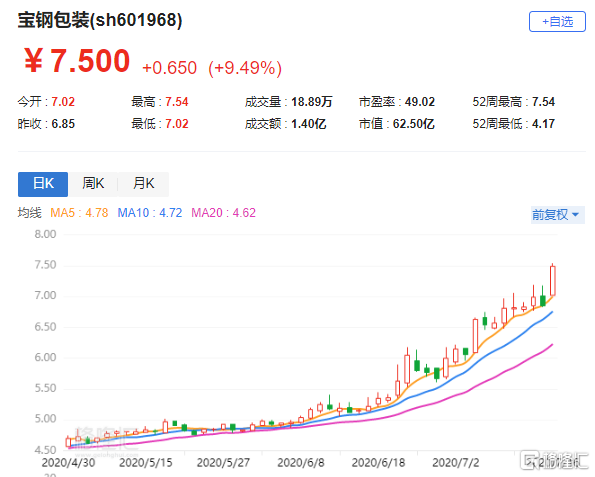Image resolution: width=595 pixels, height=477 pixels.
Task: Click the MA5 : 4.78 indicator label
Action: 79,213
